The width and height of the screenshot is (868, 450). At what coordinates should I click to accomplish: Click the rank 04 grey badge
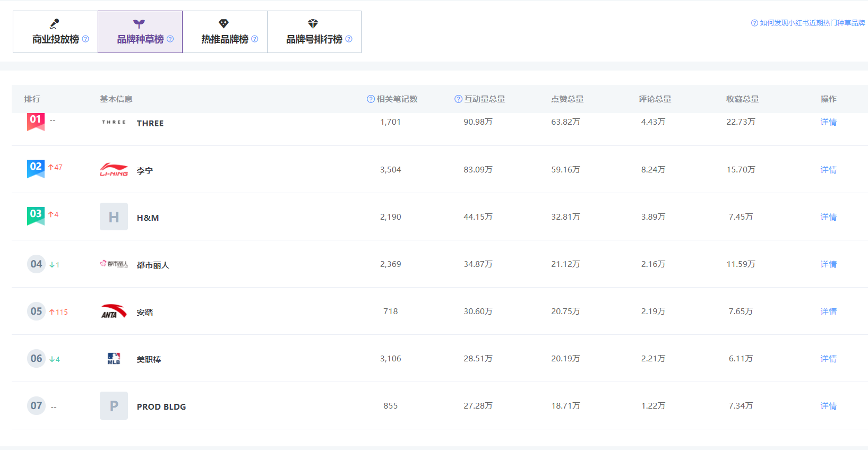tap(36, 264)
